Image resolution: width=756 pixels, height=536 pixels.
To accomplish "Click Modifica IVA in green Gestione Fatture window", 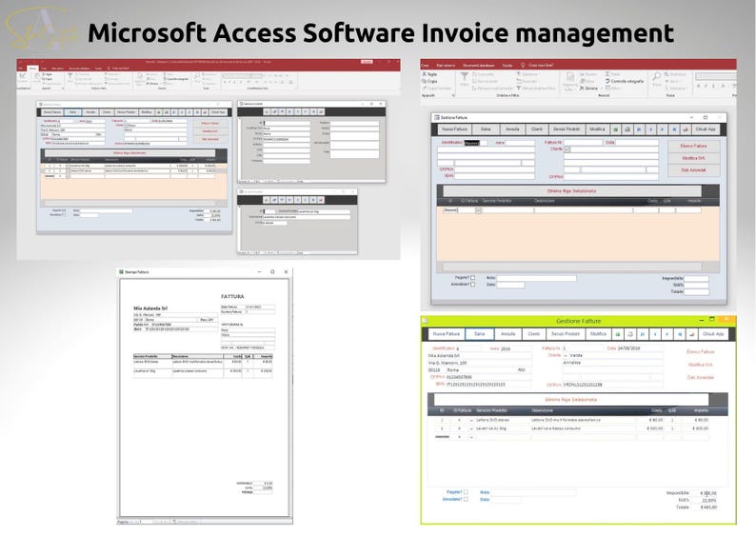I will click(x=701, y=365).
